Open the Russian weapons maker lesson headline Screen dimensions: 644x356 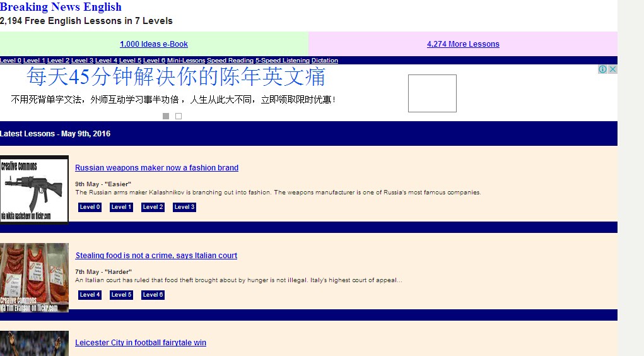[x=156, y=168]
